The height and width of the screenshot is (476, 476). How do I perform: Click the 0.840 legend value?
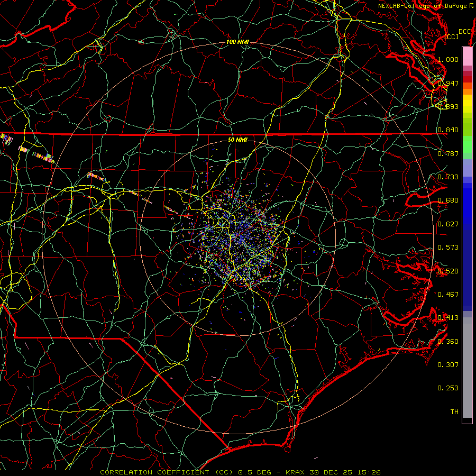pyautogui.click(x=448, y=130)
